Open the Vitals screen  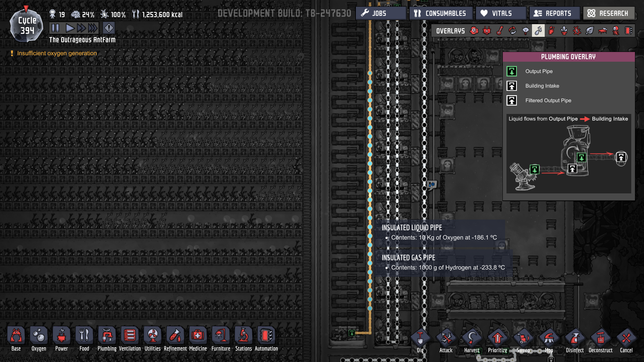(501, 13)
